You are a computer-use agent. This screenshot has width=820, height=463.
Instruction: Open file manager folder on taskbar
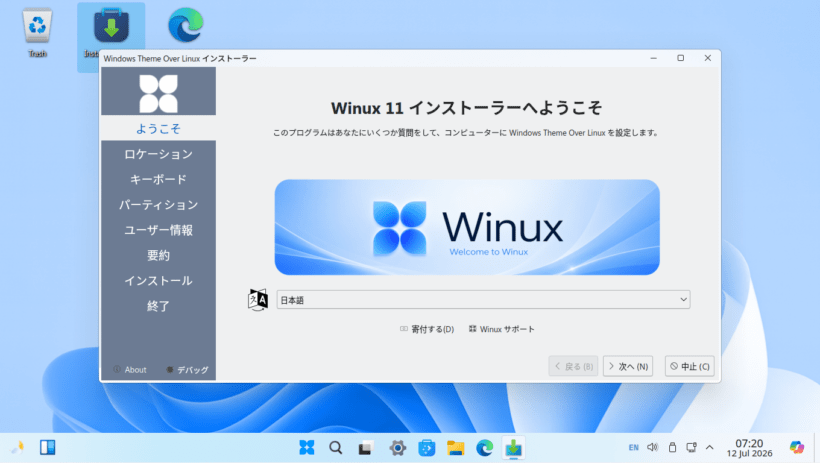455,448
